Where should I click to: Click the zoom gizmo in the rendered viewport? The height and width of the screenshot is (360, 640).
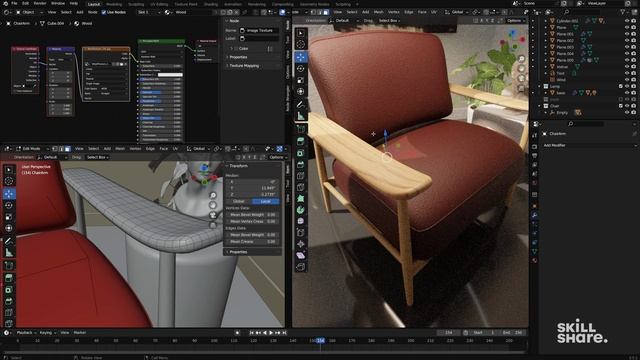pos(521,59)
